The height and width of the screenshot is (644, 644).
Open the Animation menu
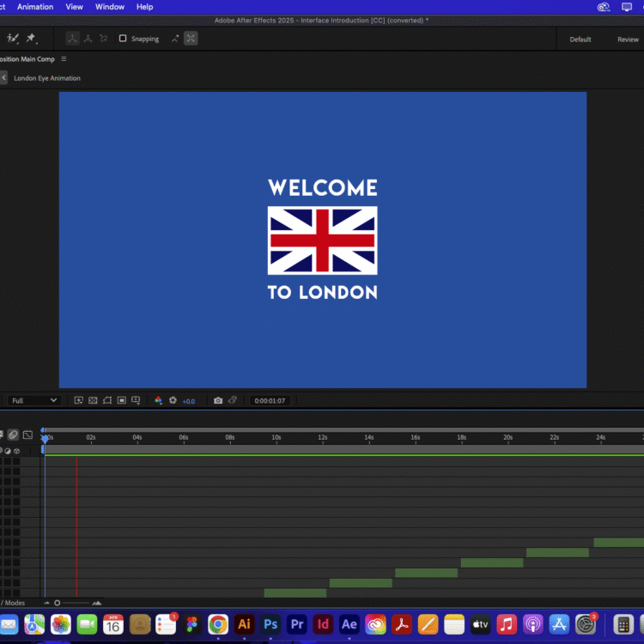click(x=35, y=7)
